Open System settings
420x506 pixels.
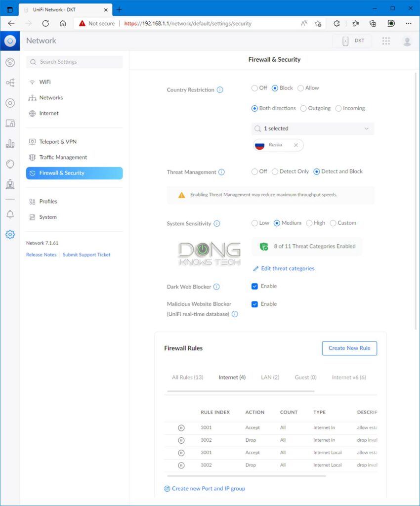pyautogui.click(x=75, y=217)
